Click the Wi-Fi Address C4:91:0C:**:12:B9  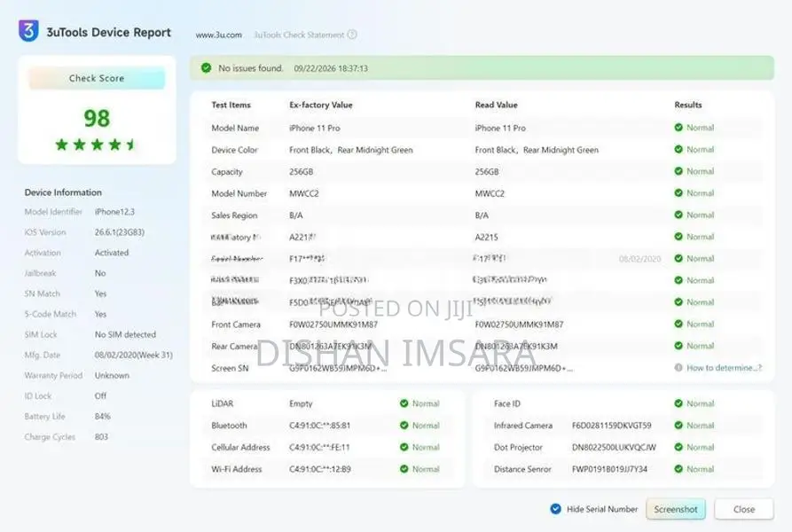tap(320, 469)
